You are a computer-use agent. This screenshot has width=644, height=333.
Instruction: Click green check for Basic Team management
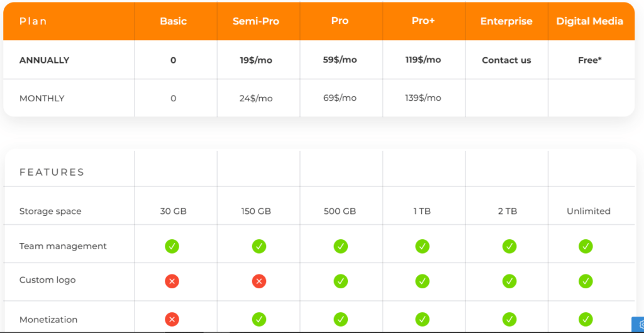pos(172,246)
